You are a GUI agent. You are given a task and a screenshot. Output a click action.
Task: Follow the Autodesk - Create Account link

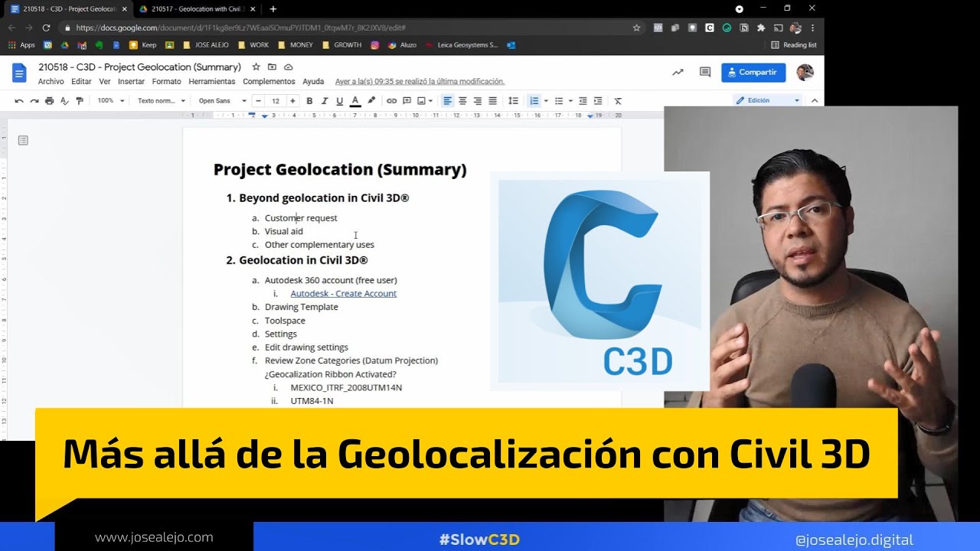343,293
